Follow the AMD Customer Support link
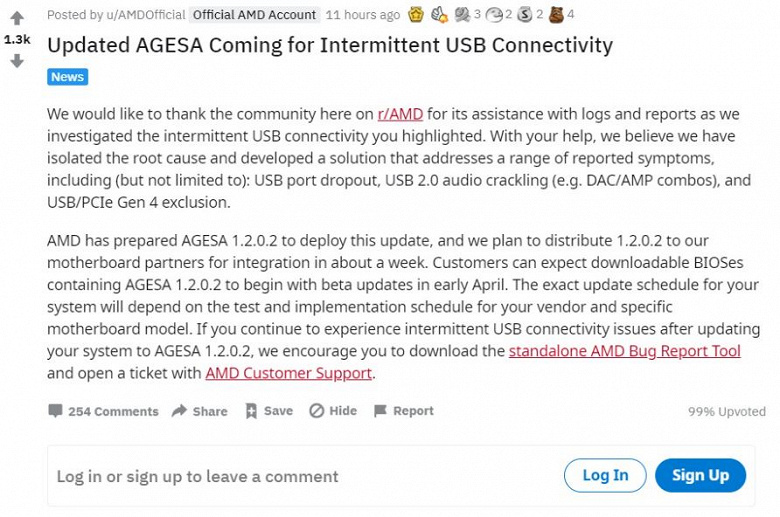The height and width of the screenshot is (517, 780). (288, 373)
